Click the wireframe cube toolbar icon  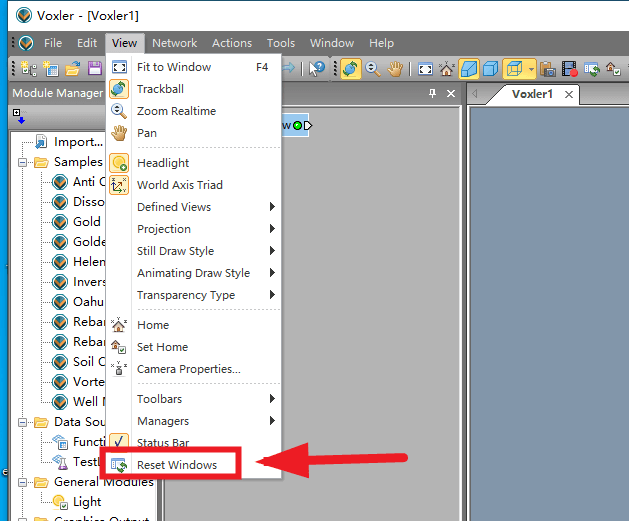click(x=515, y=69)
